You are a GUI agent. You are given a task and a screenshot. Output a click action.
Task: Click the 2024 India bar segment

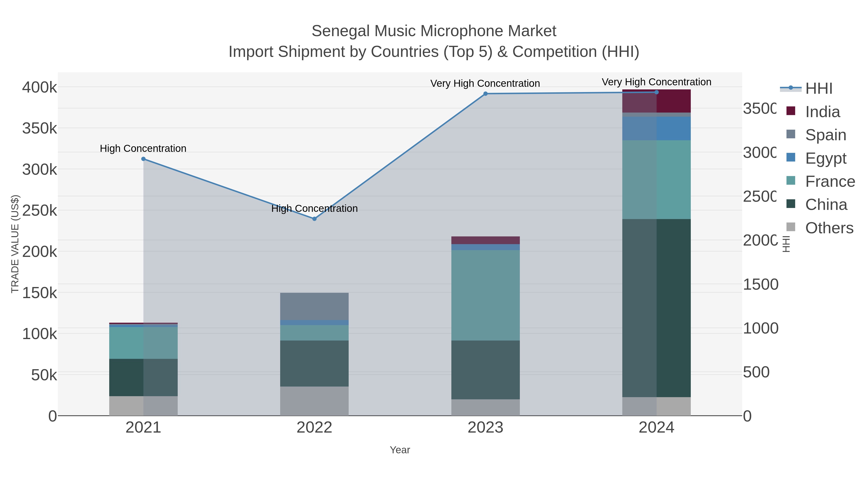[656, 101]
